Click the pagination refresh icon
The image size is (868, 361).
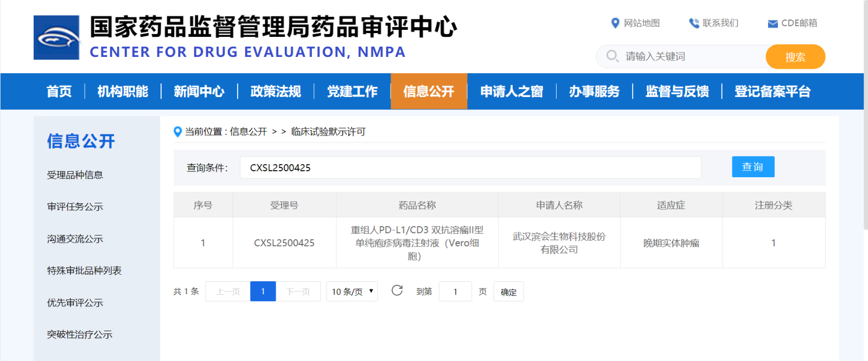pyautogui.click(x=397, y=291)
